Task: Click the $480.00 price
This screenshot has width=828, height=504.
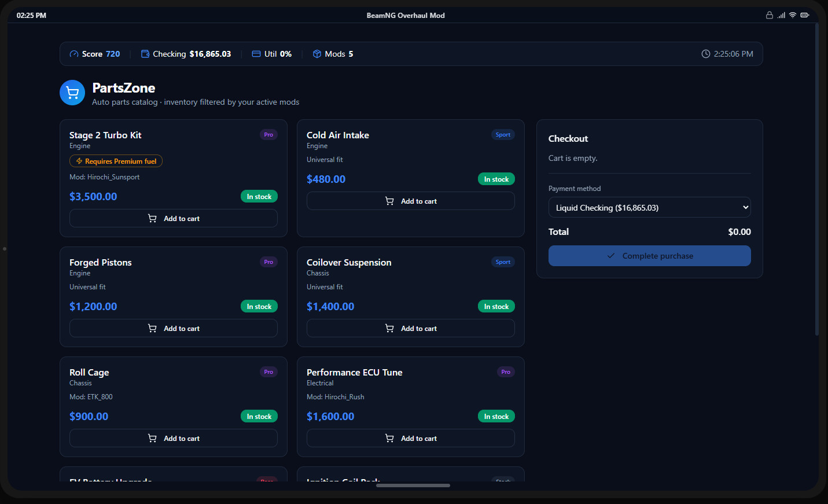Action: [x=326, y=179]
